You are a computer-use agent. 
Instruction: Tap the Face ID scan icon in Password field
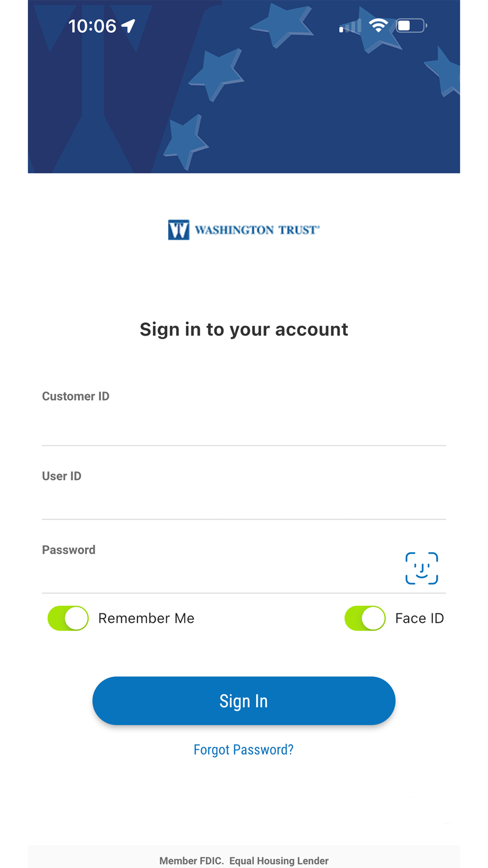pyautogui.click(x=422, y=568)
